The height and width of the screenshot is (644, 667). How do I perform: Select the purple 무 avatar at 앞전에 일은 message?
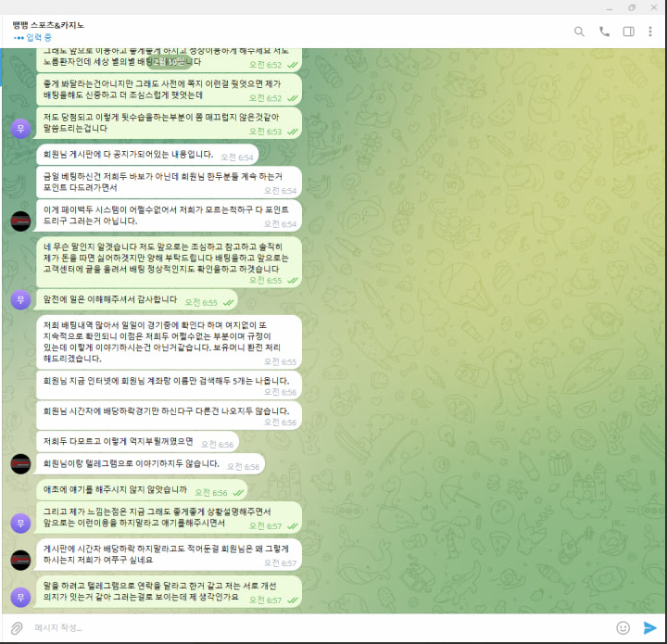(20, 300)
